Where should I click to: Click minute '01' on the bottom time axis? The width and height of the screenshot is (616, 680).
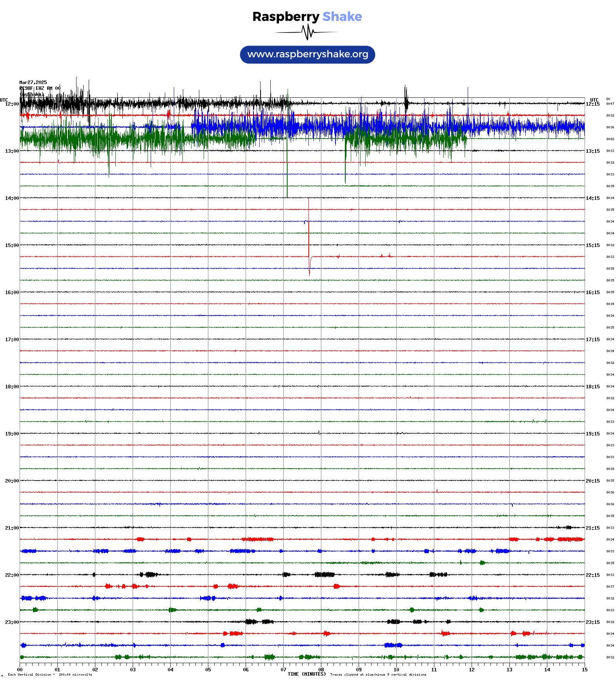[x=57, y=670]
